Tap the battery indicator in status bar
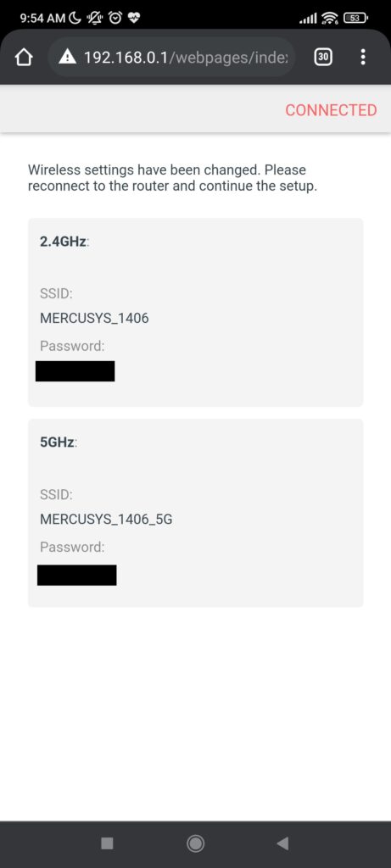Image resolution: width=391 pixels, height=868 pixels. click(355, 19)
